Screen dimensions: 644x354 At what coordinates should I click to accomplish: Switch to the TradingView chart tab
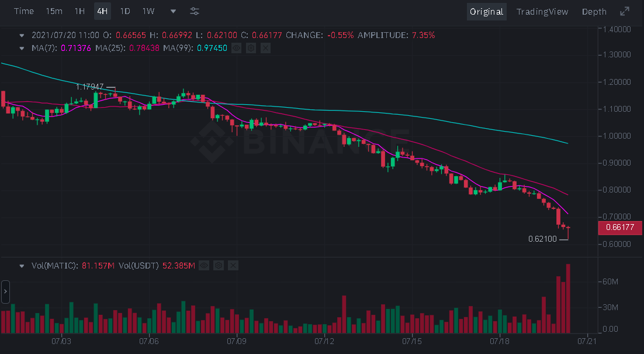click(x=542, y=11)
